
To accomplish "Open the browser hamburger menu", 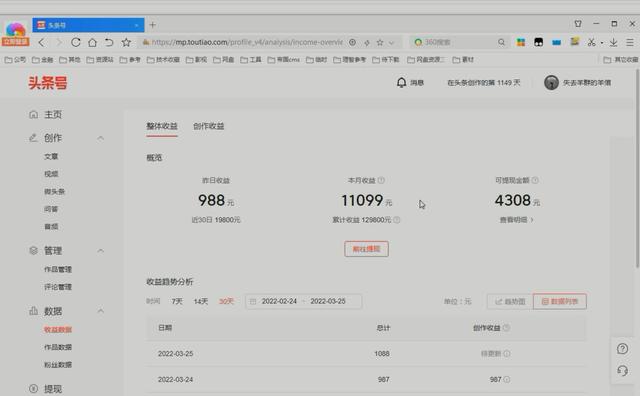I will [630, 42].
